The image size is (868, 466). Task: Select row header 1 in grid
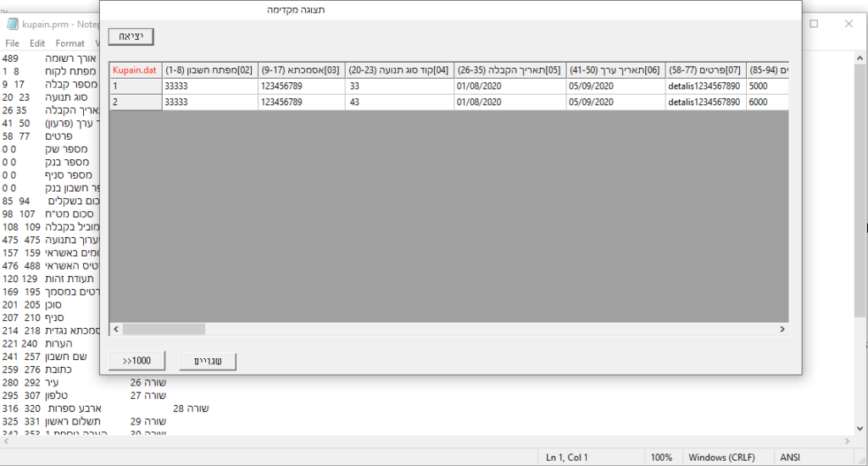[x=135, y=86]
